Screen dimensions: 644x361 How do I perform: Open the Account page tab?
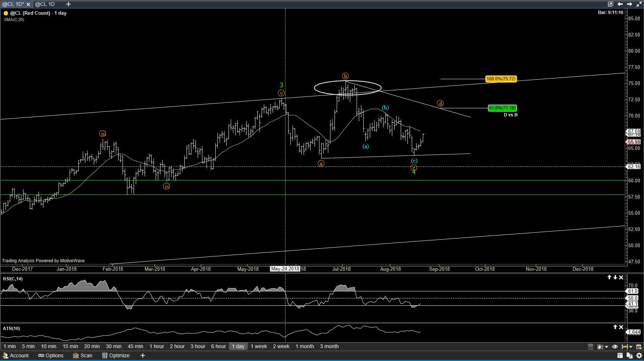[x=16, y=355]
